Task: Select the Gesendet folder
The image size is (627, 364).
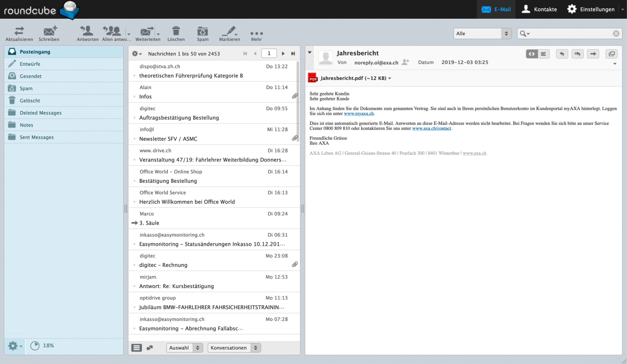Action: 64,76
